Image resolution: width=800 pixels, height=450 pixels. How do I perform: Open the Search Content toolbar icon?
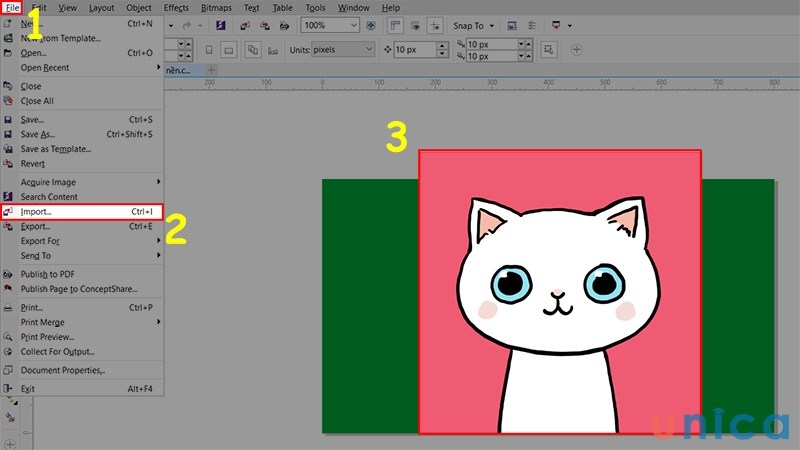click(x=220, y=25)
